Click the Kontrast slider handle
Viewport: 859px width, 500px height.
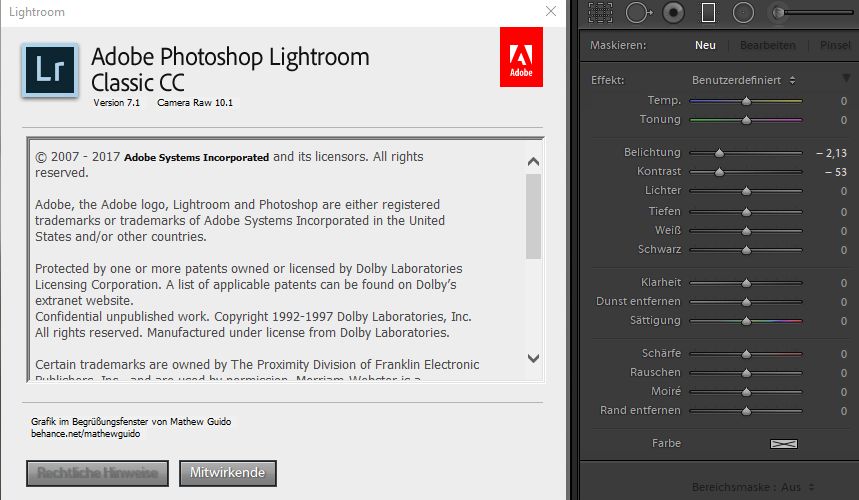(x=719, y=172)
